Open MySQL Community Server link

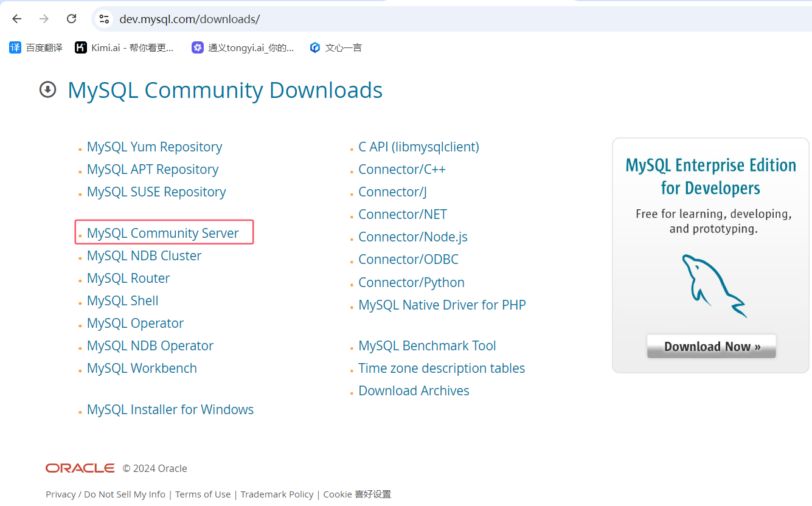pyautogui.click(x=163, y=233)
